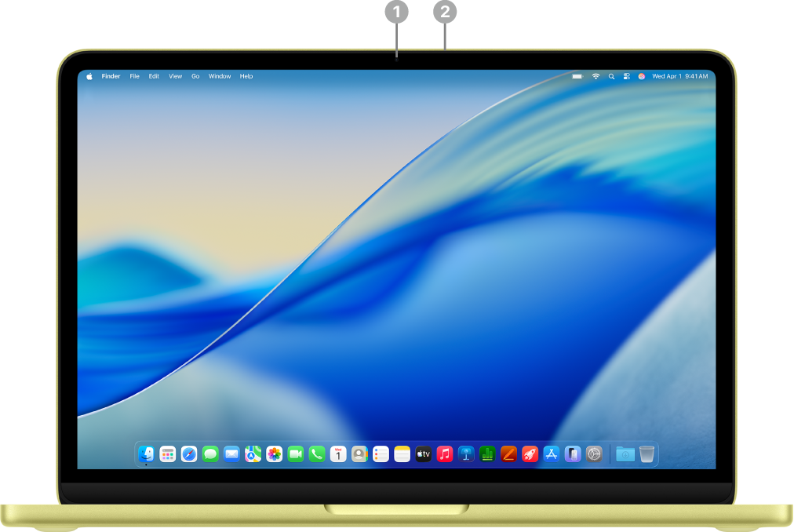Launch Apple Music
Screen dimensions: 794x532
pyautogui.click(x=443, y=454)
